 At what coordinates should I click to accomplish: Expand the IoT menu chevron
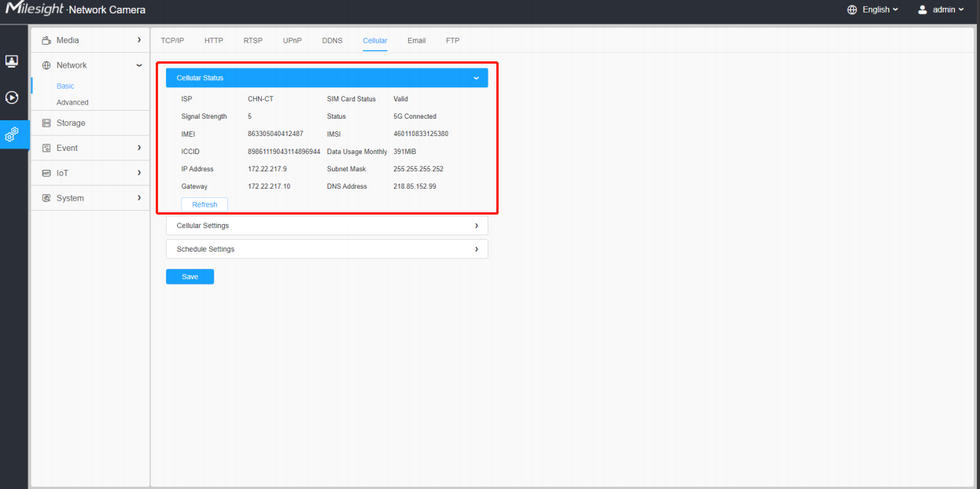139,173
